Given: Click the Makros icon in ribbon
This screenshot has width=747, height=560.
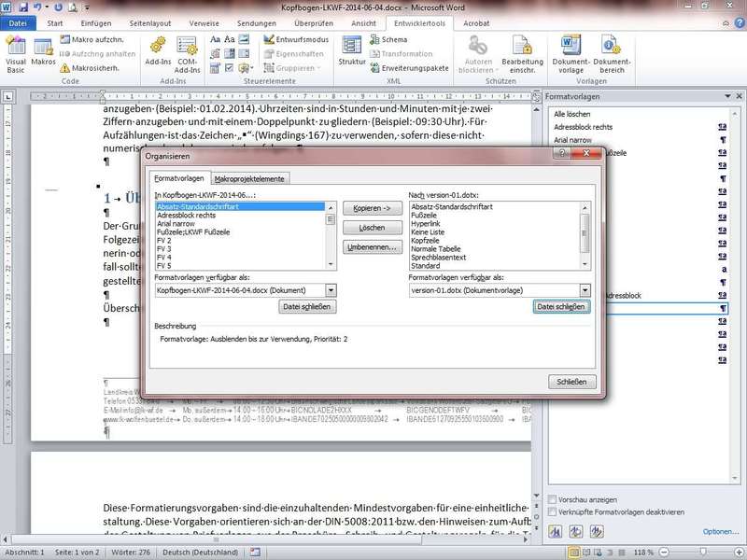Looking at the screenshot, I should [43, 52].
